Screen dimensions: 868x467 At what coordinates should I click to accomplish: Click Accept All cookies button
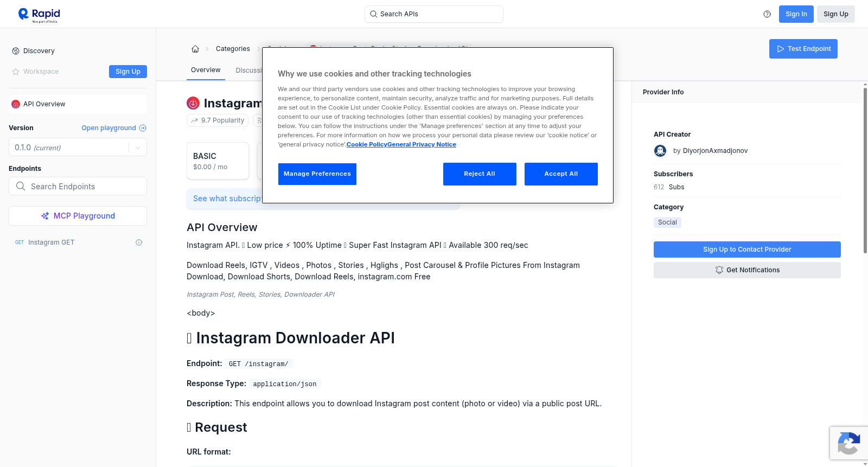click(561, 174)
